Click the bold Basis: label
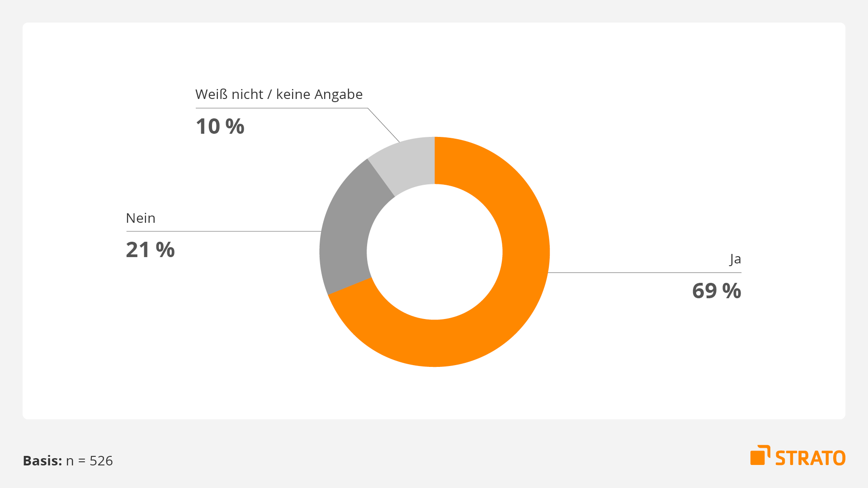The height and width of the screenshot is (488, 868). (42, 461)
